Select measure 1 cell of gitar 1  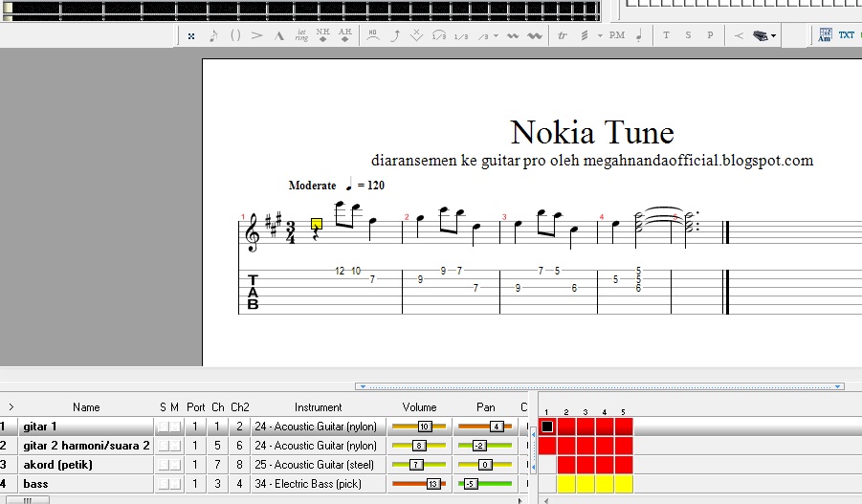coord(547,427)
